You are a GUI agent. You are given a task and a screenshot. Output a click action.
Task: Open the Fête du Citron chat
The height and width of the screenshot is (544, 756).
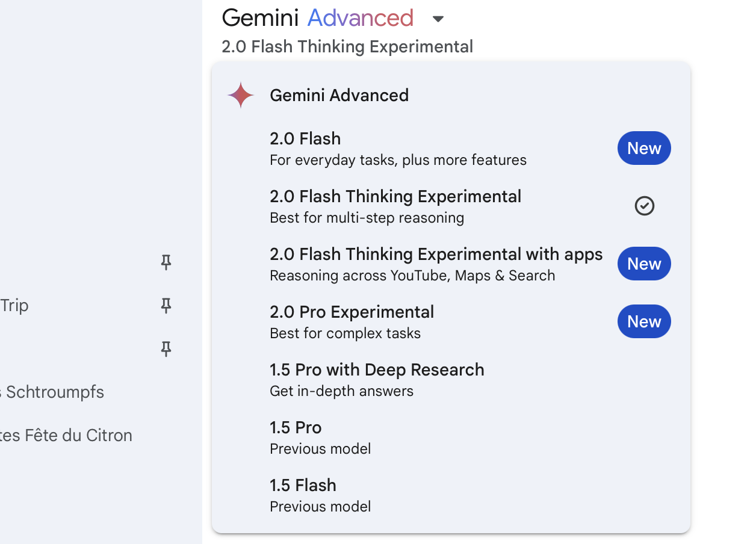point(66,436)
